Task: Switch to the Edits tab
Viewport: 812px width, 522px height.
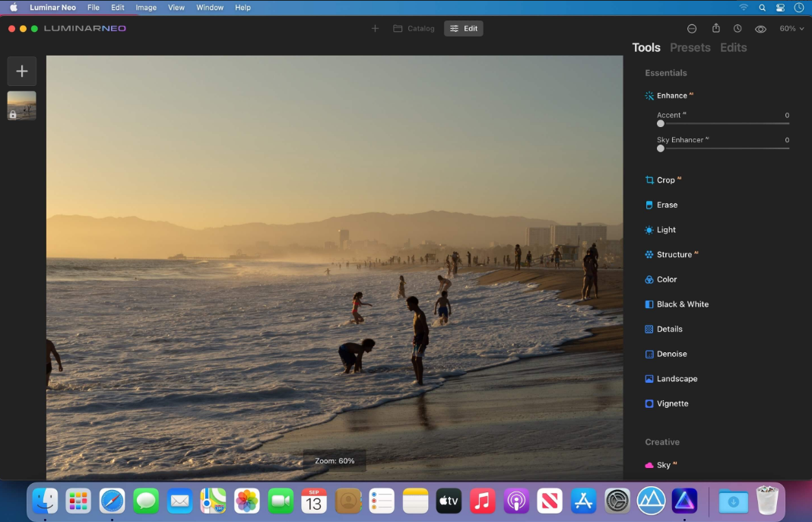Action: click(x=733, y=48)
